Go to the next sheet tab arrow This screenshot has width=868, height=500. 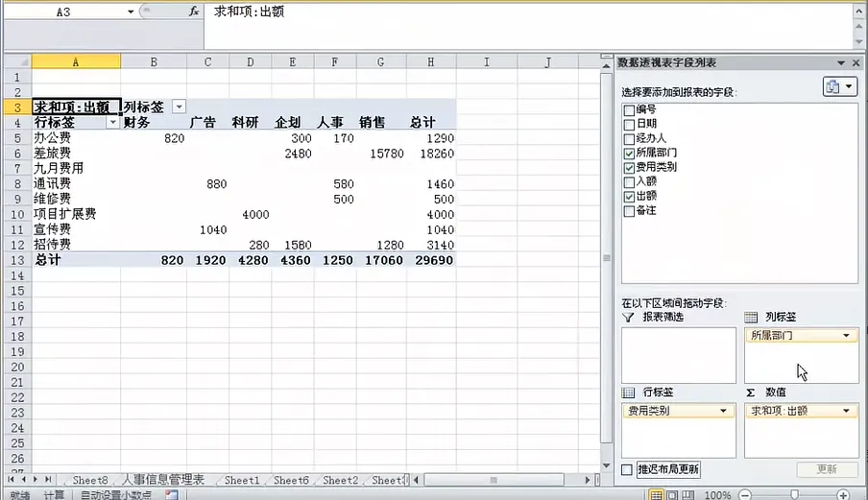[36, 480]
